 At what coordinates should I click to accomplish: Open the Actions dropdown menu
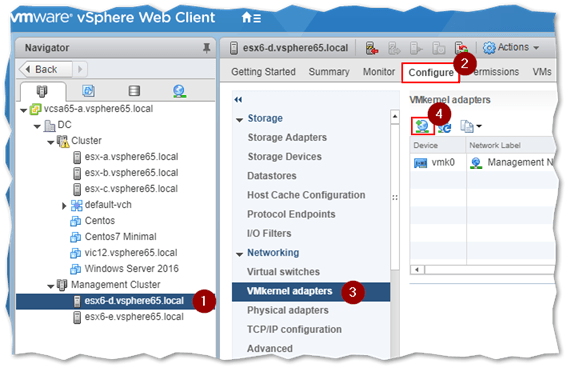pyautogui.click(x=511, y=47)
